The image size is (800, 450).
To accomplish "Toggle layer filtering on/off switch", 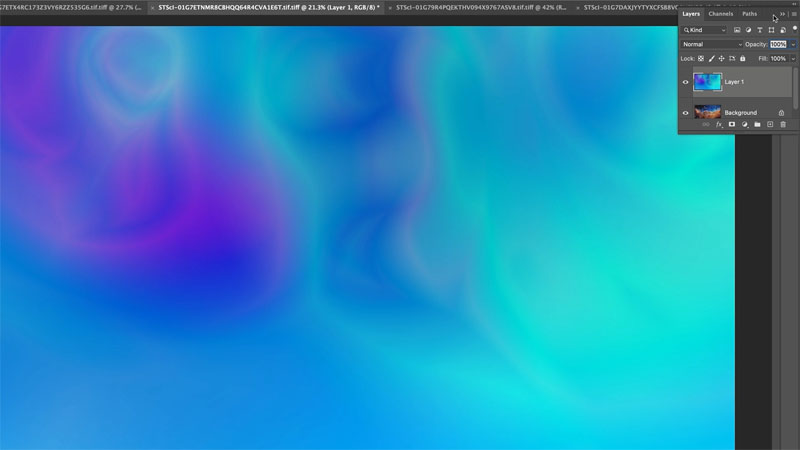I will 794,29.
